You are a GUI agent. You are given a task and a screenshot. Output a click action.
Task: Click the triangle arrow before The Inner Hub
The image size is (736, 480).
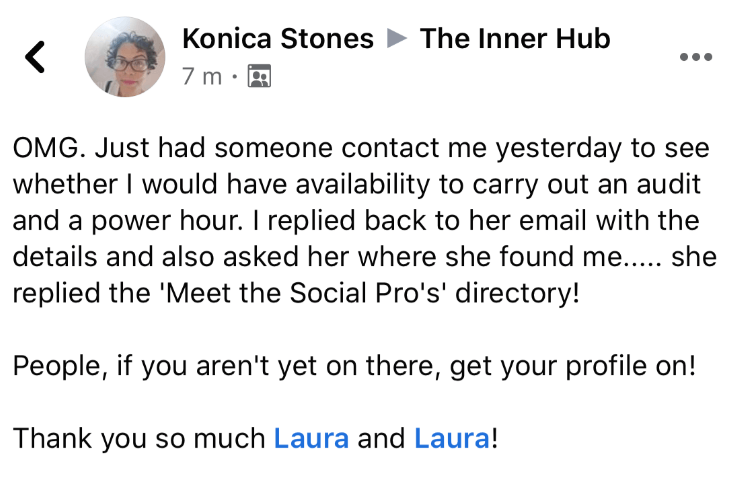click(x=397, y=38)
